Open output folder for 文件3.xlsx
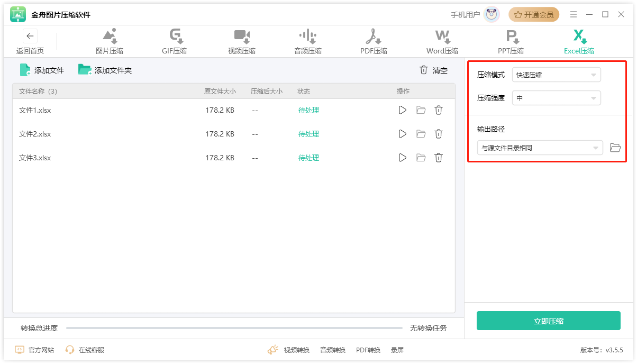Screen dimensions: 637x364 coord(421,158)
